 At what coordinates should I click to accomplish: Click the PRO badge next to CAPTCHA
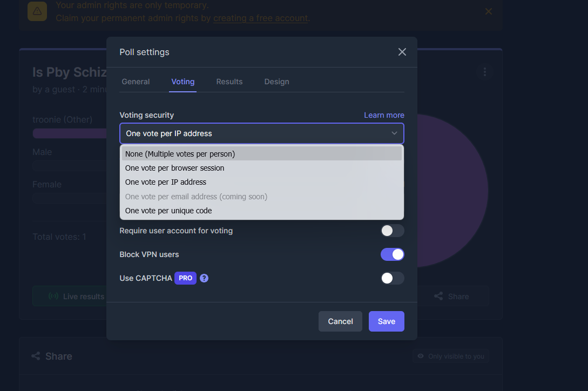(x=185, y=278)
